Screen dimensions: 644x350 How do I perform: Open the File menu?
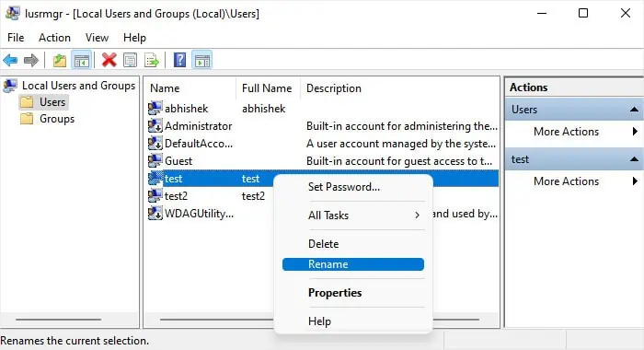16,38
